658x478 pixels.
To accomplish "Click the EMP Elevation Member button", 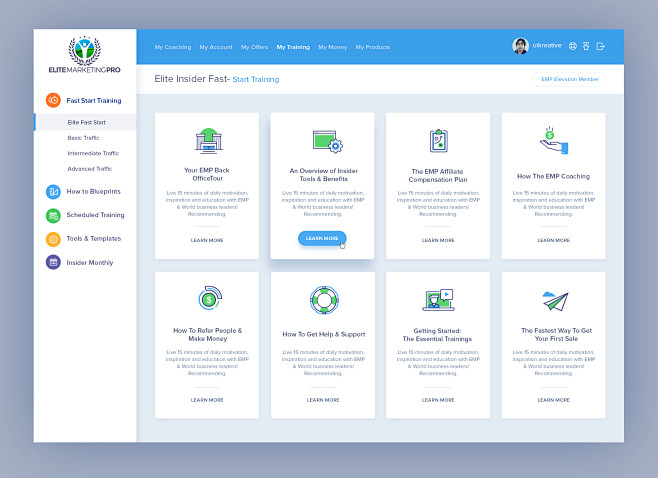I will tap(569, 79).
